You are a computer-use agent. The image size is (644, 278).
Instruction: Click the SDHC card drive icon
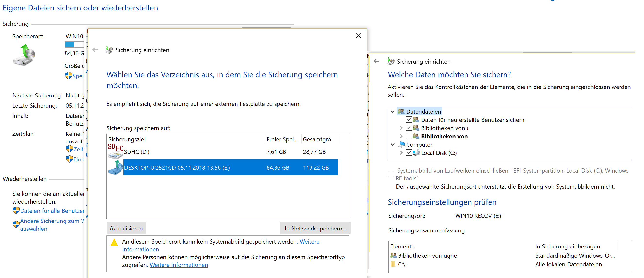(115, 152)
